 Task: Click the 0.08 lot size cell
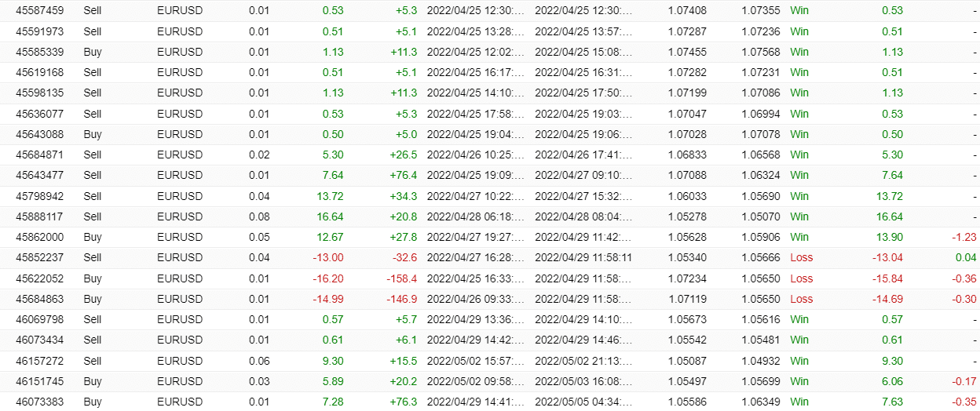coord(258,216)
